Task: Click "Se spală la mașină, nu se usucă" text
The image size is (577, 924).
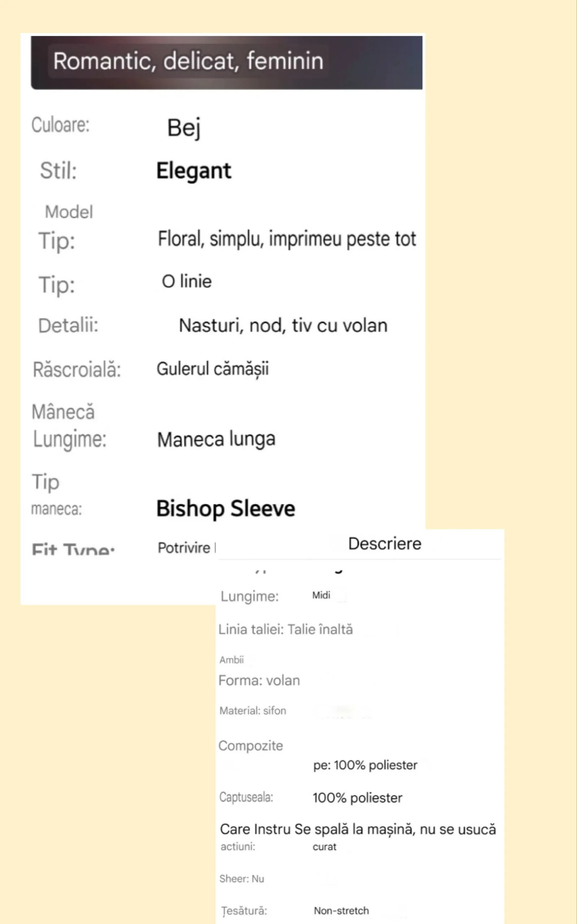Action: pos(395,829)
